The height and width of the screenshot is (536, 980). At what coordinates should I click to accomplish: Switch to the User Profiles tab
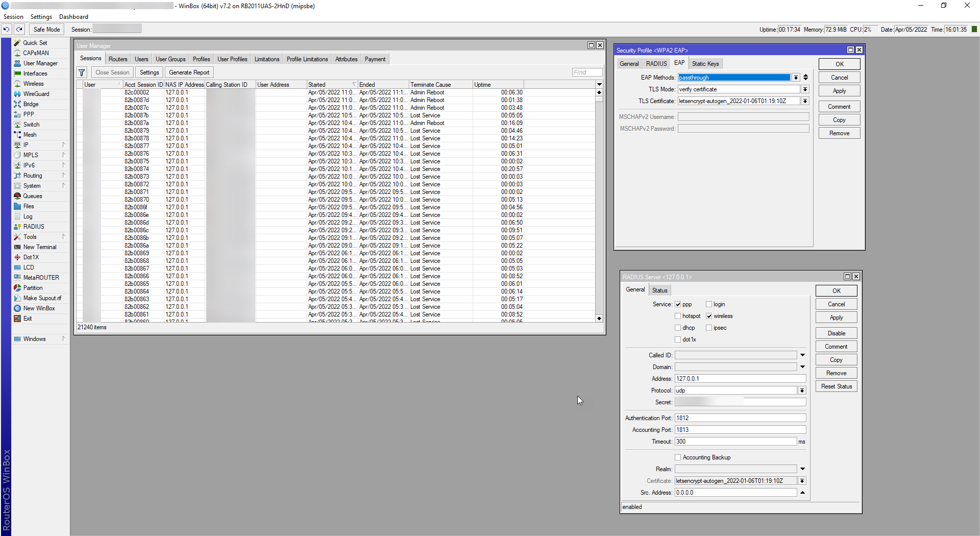[x=232, y=59]
